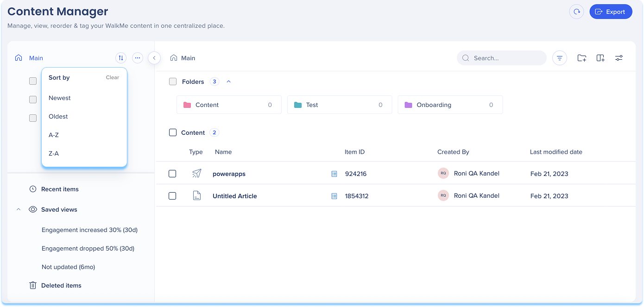
Task: Click the RQ avatar in Untitled Article row
Action: pyautogui.click(x=443, y=195)
